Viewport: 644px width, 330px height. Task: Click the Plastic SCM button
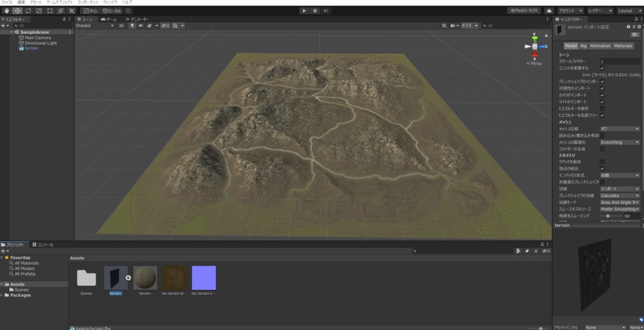[524, 11]
